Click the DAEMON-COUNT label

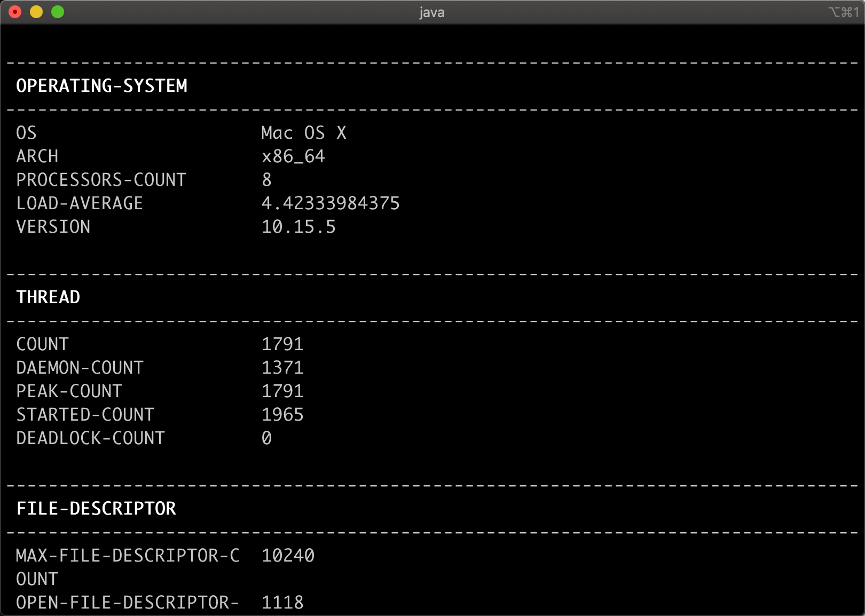[x=80, y=367]
